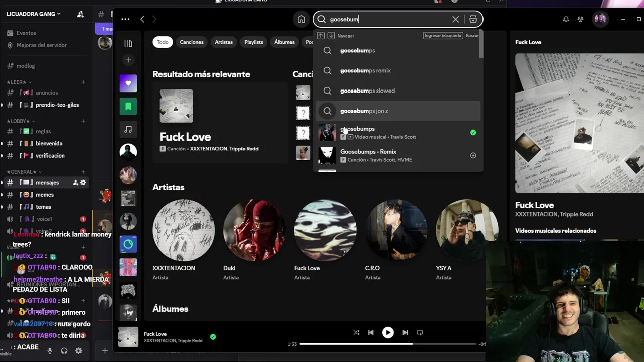644x362 pixels.
Task: Open Goosebumps - Remix by Travis Scott, HVME
Action: [x=398, y=155]
